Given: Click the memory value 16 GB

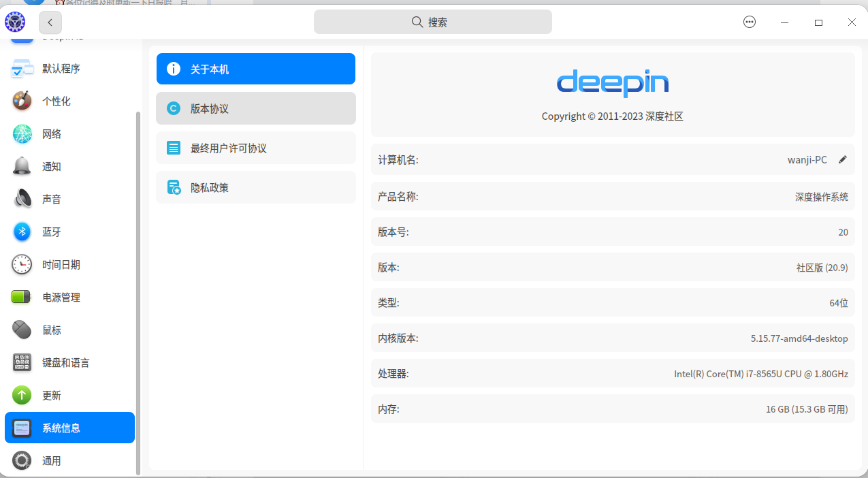Looking at the screenshot, I should tap(807, 409).
